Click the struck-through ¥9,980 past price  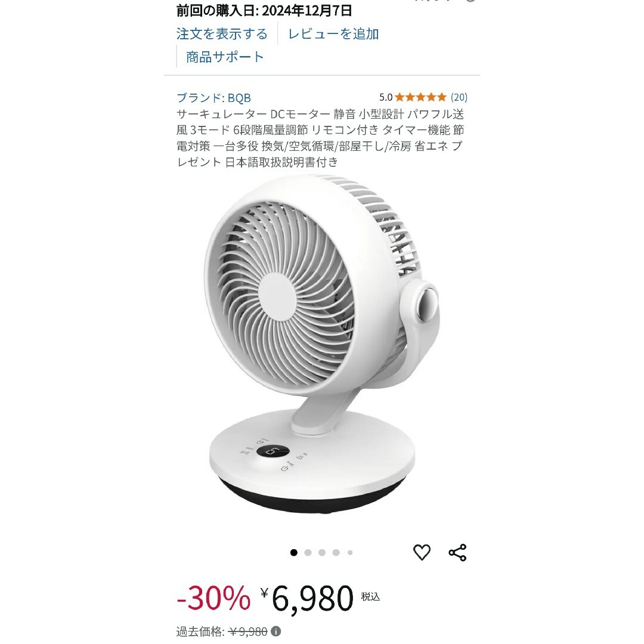[x=247, y=631]
